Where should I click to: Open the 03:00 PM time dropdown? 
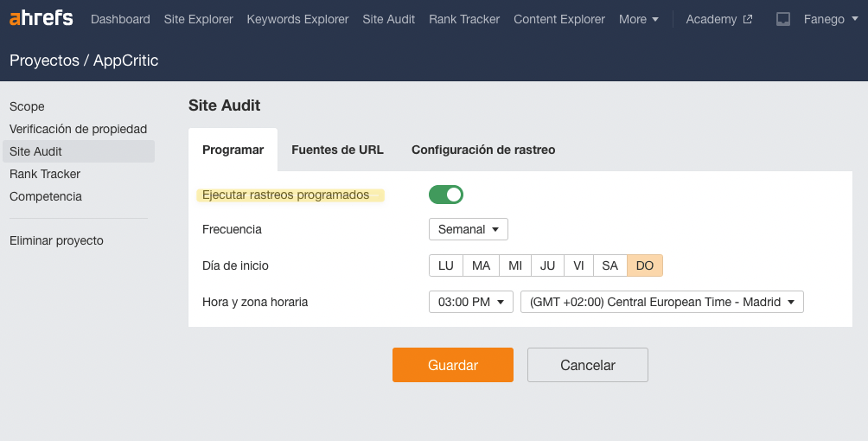pos(470,302)
